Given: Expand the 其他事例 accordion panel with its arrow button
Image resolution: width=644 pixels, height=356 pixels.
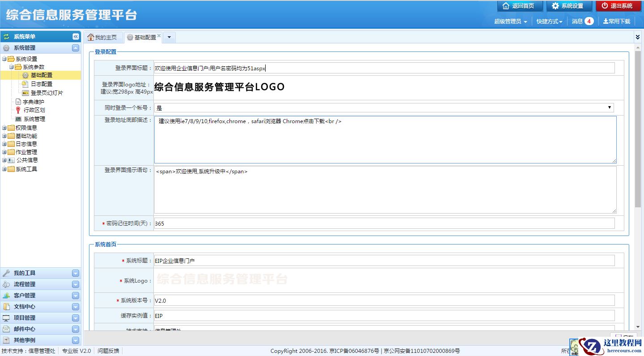Looking at the screenshot, I should click(x=76, y=340).
